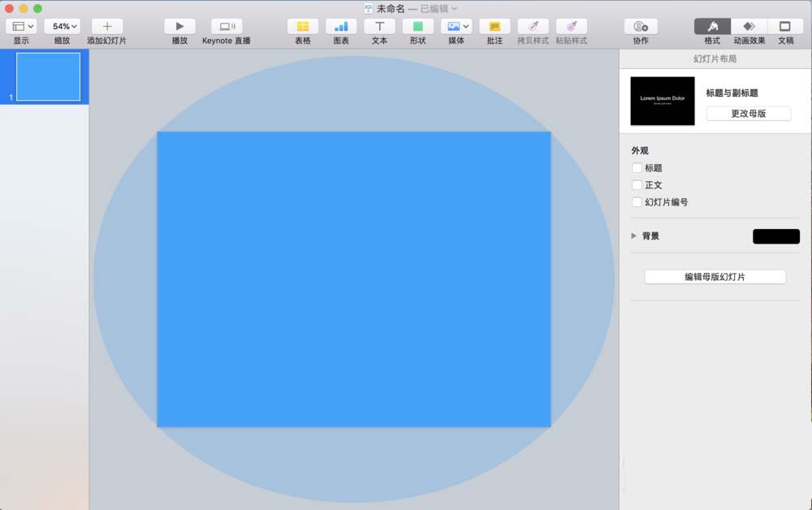Click the black background color swatch
Image resolution: width=812 pixels, height=510 pixels.
click(776, 236)
